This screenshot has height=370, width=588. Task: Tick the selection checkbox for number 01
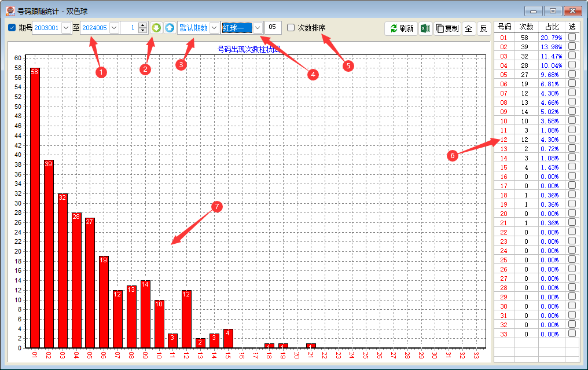pos(572,38)
